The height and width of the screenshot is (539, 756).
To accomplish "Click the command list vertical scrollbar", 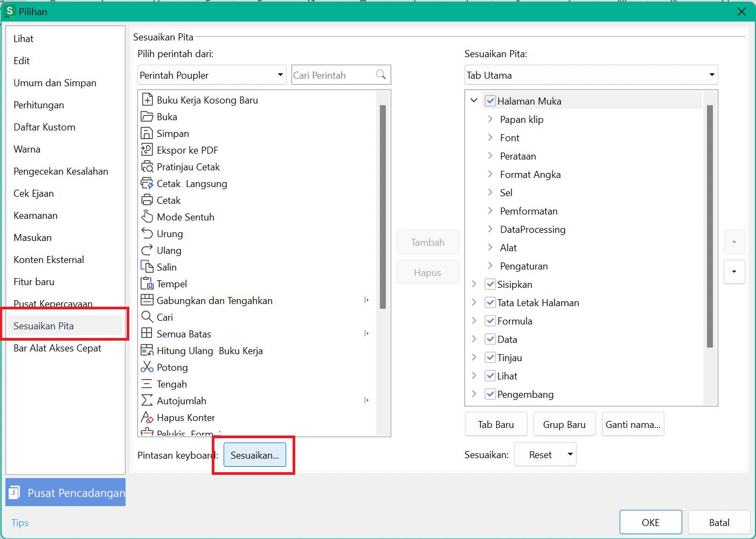I will (x=383, y=207).
